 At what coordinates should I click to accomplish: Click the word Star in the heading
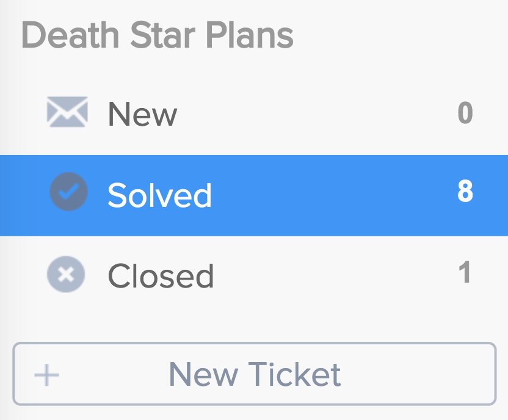click(162, 35)
